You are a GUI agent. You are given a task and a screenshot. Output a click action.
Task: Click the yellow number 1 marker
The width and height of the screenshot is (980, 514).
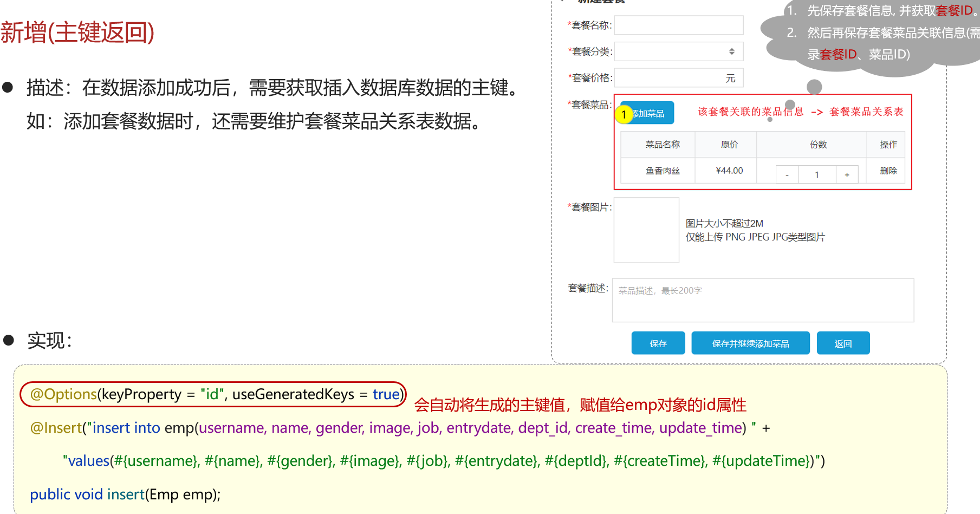click(624, 114)
